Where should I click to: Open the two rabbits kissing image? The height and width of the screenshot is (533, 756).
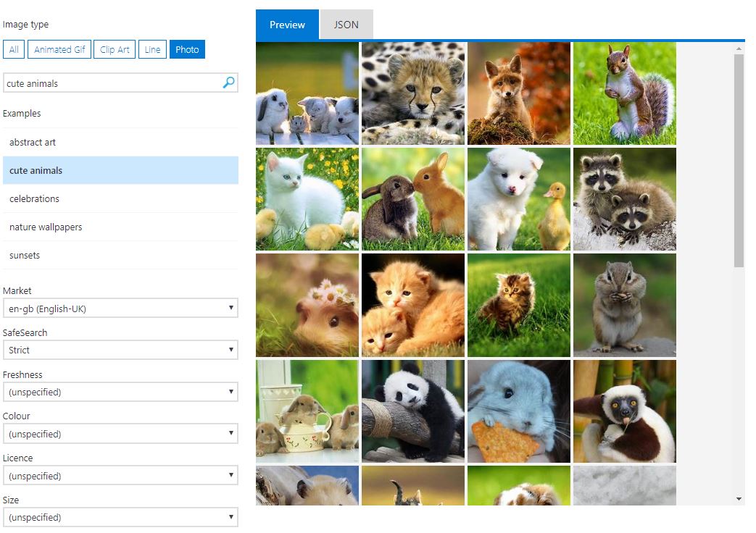coord(413,199)
